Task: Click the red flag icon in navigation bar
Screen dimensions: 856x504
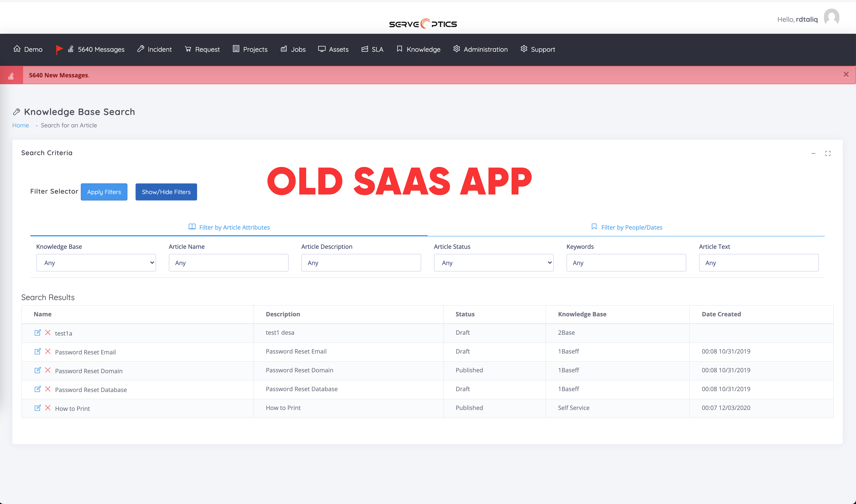Action: 59,50
